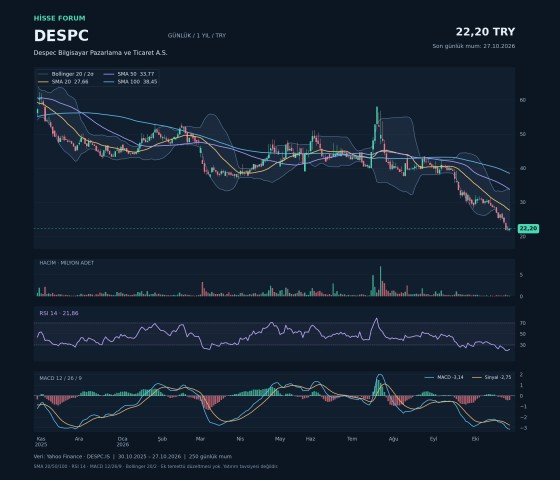Click the Tem month axis label
This screenshot has width=560, height=480.
tap(352, 439)
